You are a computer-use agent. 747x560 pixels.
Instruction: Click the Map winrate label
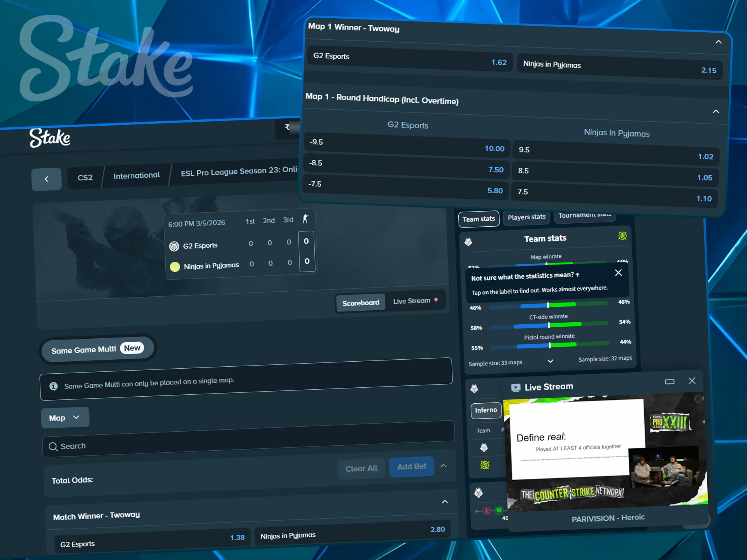pos(546,257)
